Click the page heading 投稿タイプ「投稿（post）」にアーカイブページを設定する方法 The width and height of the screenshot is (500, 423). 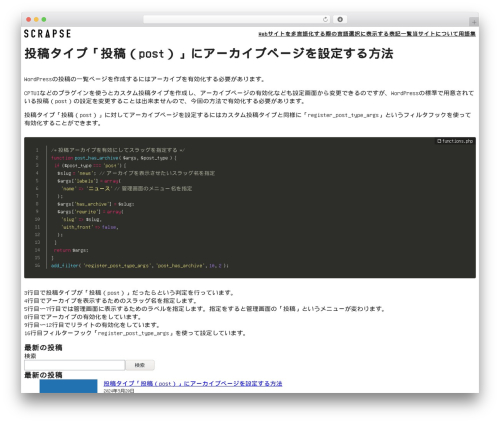click(209, 53)
